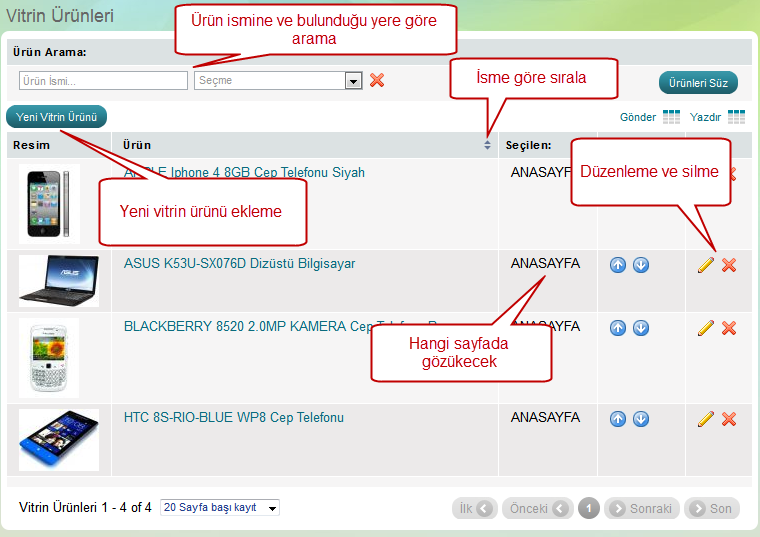Image resolution: width=760 pixels, height=537 pixels.
Task: Click the ASUS laptop thumbnail image
Action: pyautogui.click(x=58, y=280)
